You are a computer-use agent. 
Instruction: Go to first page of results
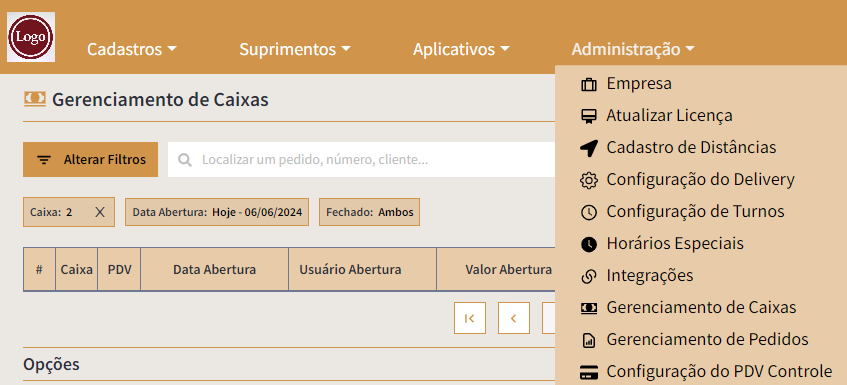pos(470,318)
